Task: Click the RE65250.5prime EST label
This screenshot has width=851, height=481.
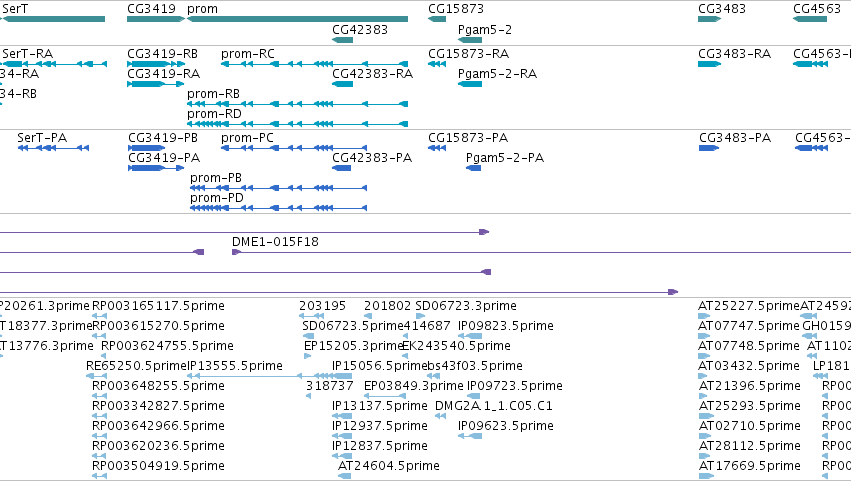Action: coord(136,366)
